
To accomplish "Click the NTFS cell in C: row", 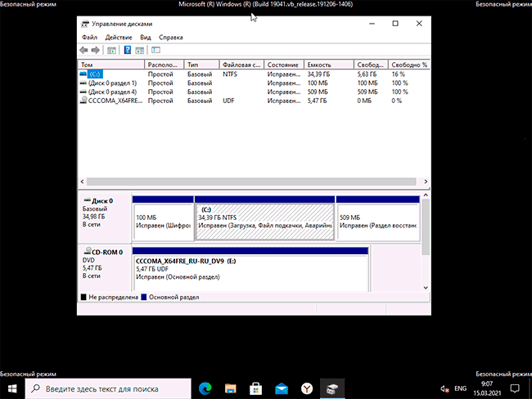I will (x=230, y=74).
